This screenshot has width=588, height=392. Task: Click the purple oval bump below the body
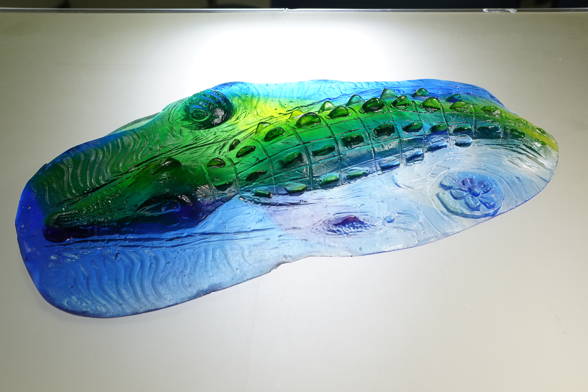click(x=347, y=224)
